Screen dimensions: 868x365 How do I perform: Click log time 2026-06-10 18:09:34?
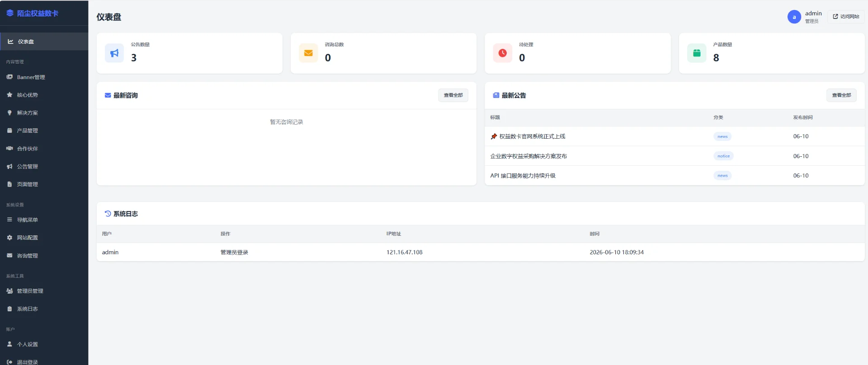coord(617,253)
